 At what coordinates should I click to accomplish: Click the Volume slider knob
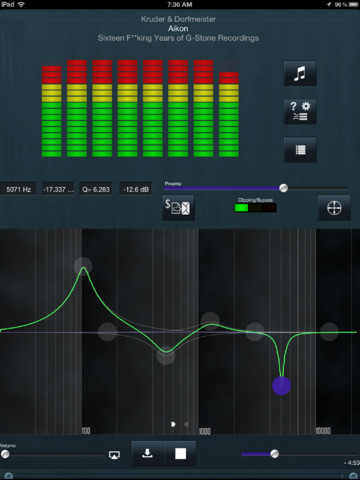pos(5,454)
